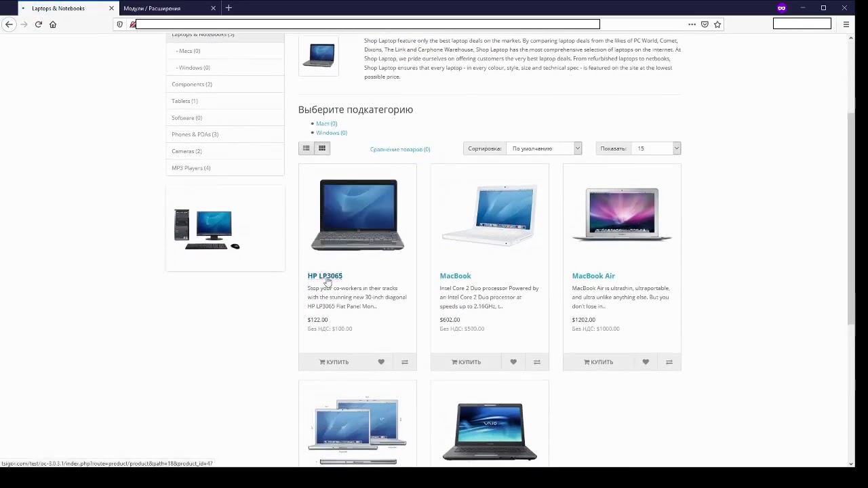This screenshot has height=488, width=868.
Task: Click the MacBook Air product image
Action: tap(622, 215)
